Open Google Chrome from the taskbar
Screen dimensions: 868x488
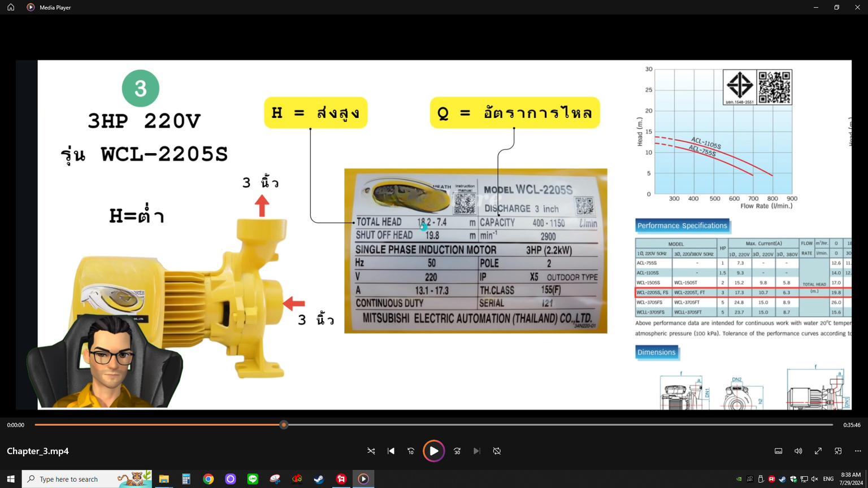[x=209, y=479]
